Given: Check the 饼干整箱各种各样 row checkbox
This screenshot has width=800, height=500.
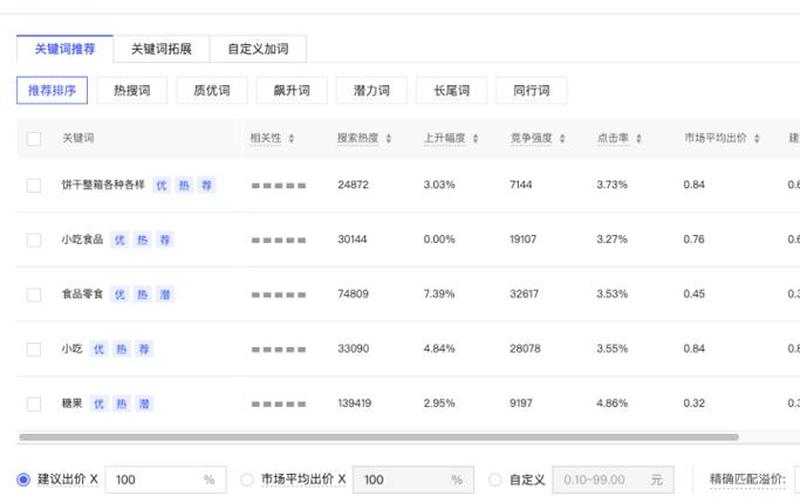Looking at the screenshot, I should (x=34, y=185).
